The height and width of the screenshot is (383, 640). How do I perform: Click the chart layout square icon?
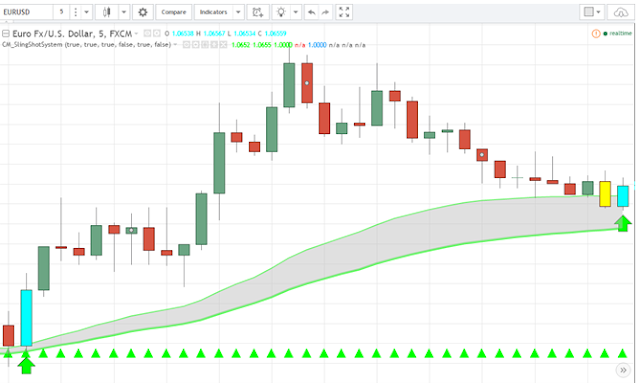point(589,12)
